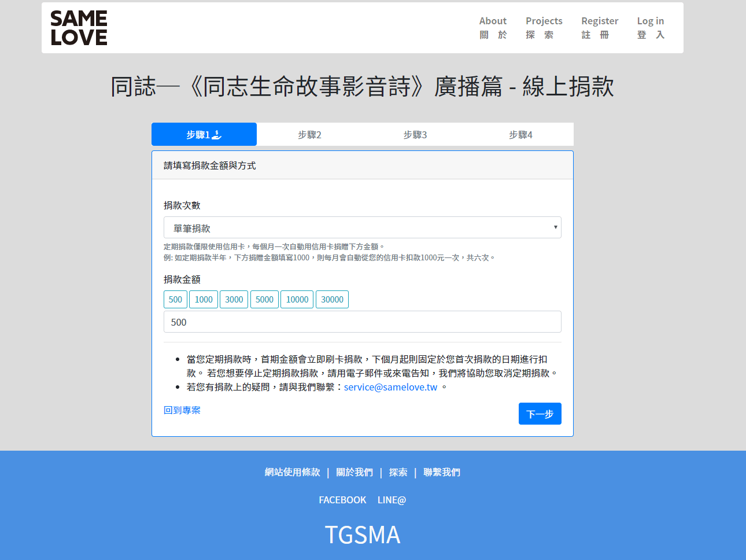Select the 1000 donation amount button
Image resolution: width=746 pixels, height=560 pixels.
point(203,299)
